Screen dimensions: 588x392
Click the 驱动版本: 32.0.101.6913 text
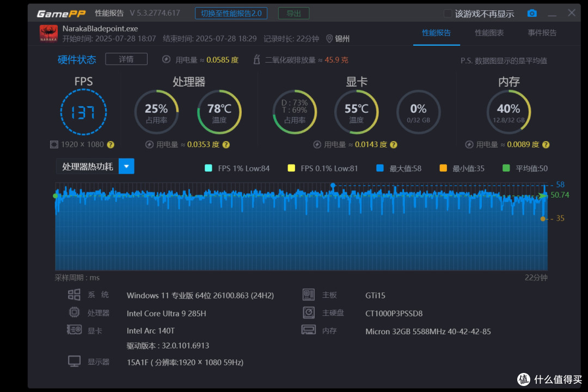click(168, 346)
